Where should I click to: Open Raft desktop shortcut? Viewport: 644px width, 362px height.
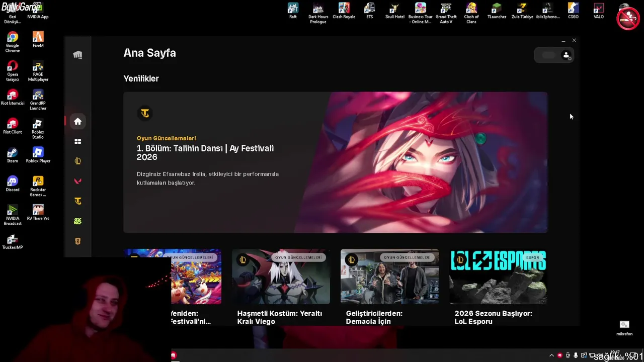click(x=293, y=11)
